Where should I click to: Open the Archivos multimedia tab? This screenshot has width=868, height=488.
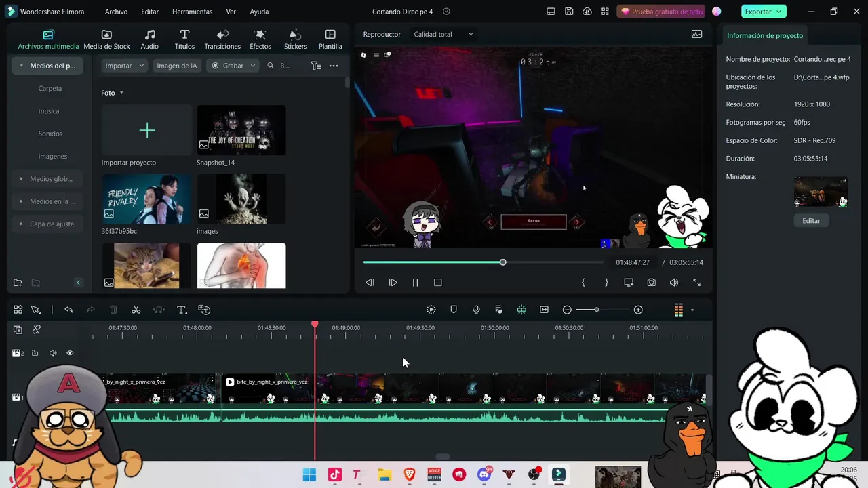48,40
